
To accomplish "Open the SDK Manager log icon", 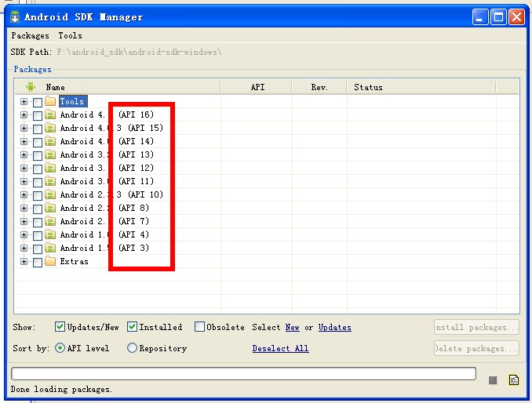I will (514, 380).
